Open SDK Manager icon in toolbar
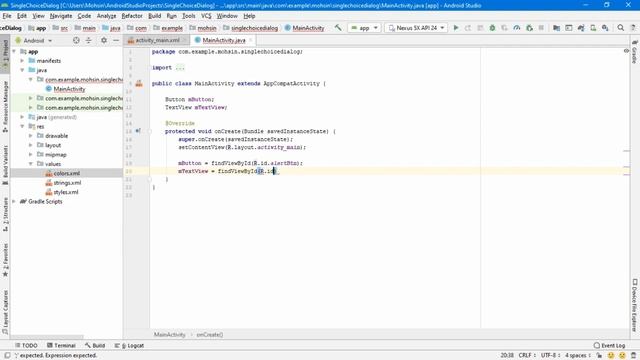This screenshot has height=360, width=640. [605, 28]
